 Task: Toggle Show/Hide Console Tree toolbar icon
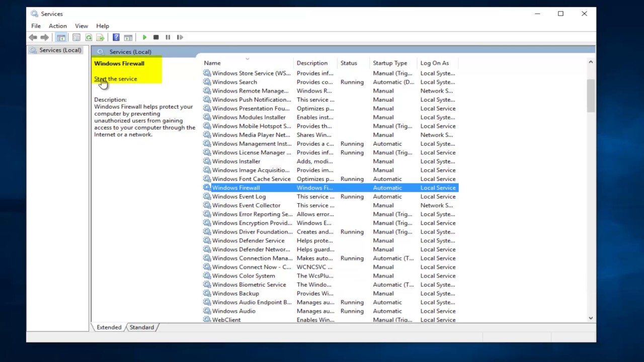point(61,37)
